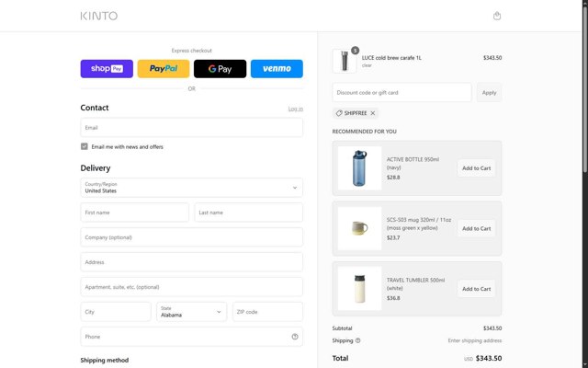The image size is (588, 368).
Task: Focus the Company (optional) field
Action: 192,237
